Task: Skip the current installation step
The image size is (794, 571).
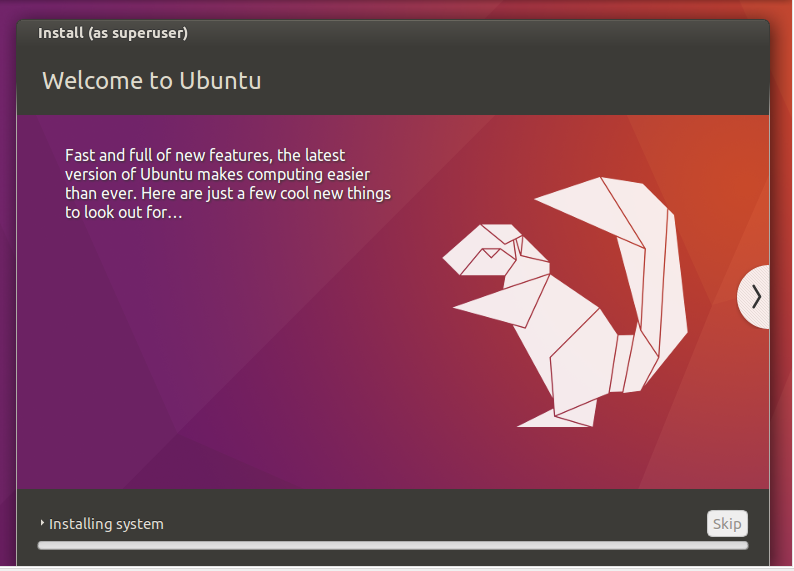Action: pos(727,523)
